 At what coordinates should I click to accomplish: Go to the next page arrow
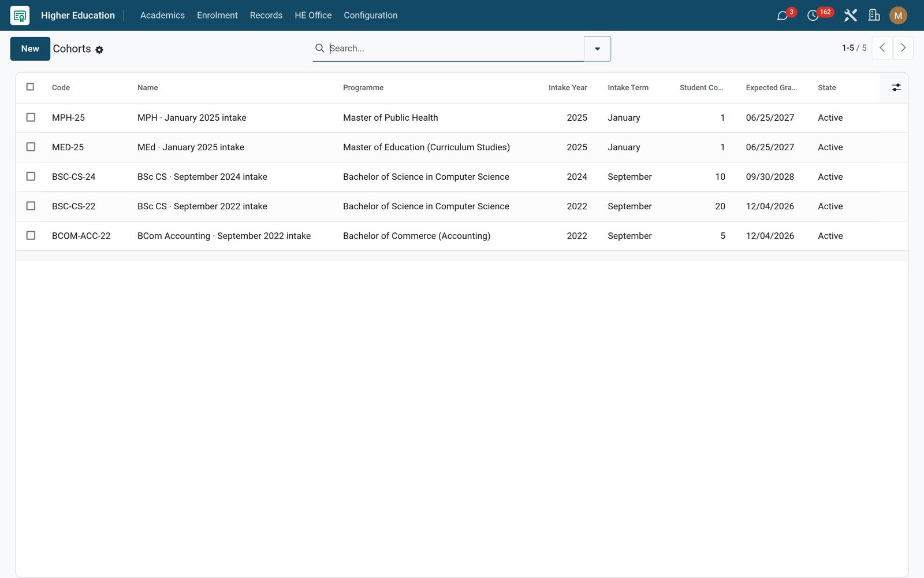coord(903,48)
